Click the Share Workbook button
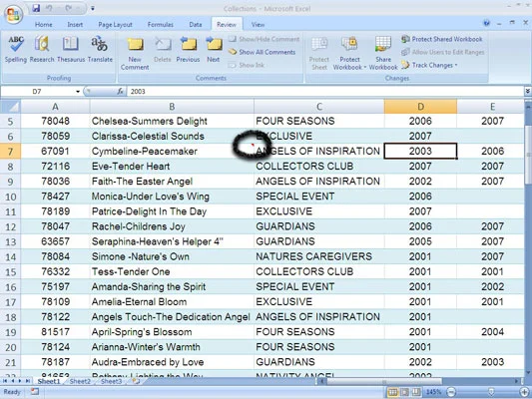The image size is (532, 399). point(383,53)
